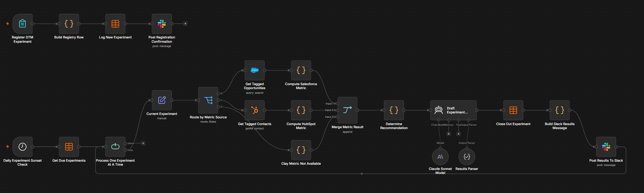
Task: Click the 'Results Parser' label
Action: tap(467, 169)
